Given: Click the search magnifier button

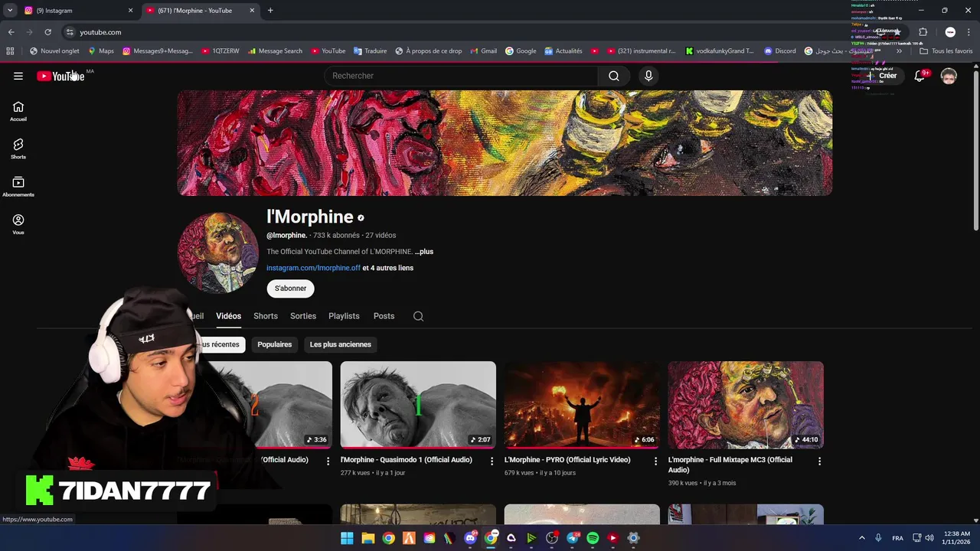Looking at the screenshot, I should 613,76.
